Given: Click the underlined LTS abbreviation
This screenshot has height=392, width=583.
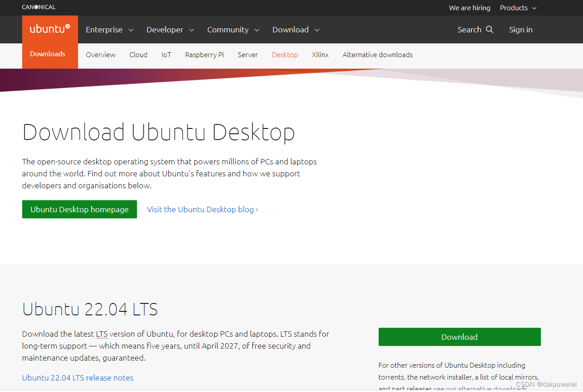Looking at the screenshot, I should (x=102, y=334).
